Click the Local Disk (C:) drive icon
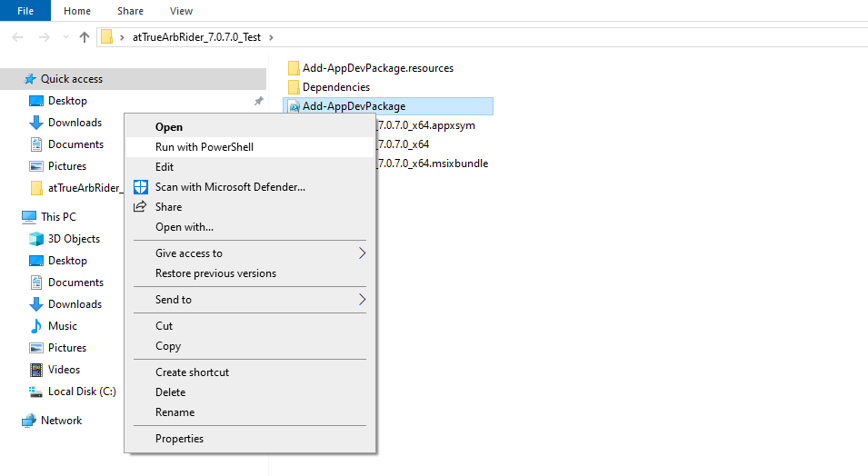The height and width of the screenshot is (476, 868). click(36, 392)
